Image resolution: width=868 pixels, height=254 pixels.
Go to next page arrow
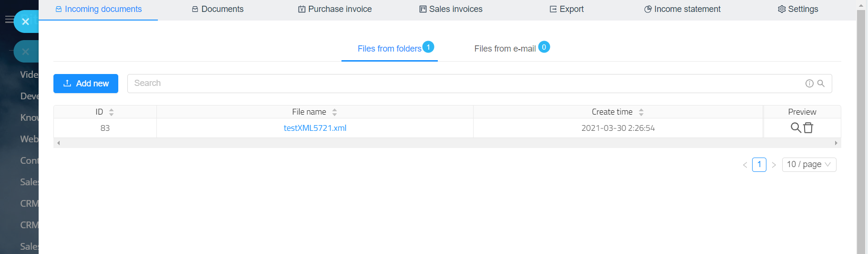point(774,165)
